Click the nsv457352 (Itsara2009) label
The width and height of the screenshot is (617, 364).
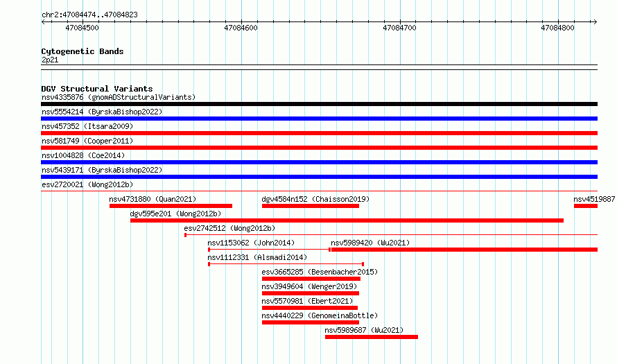87,126
